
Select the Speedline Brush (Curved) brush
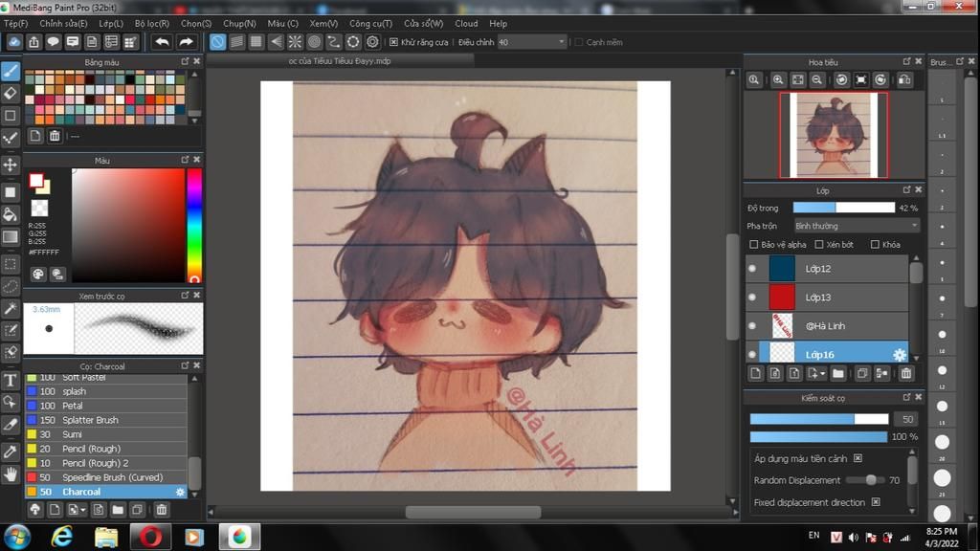tap(105, 477)
